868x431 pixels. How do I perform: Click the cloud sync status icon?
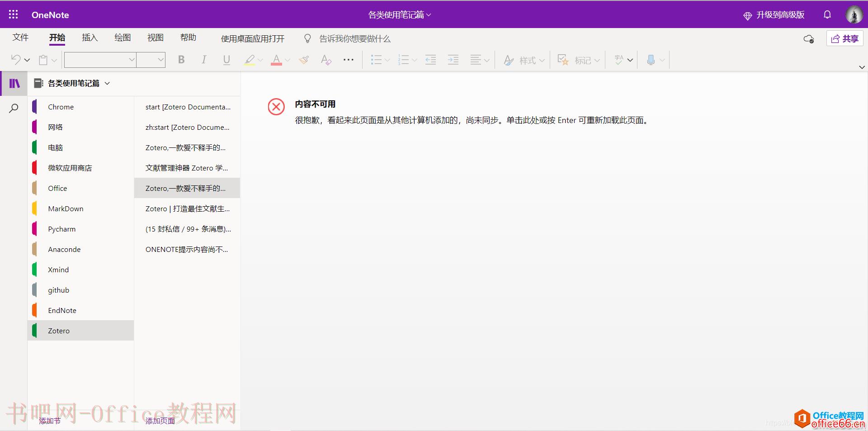tap(809, 39)
